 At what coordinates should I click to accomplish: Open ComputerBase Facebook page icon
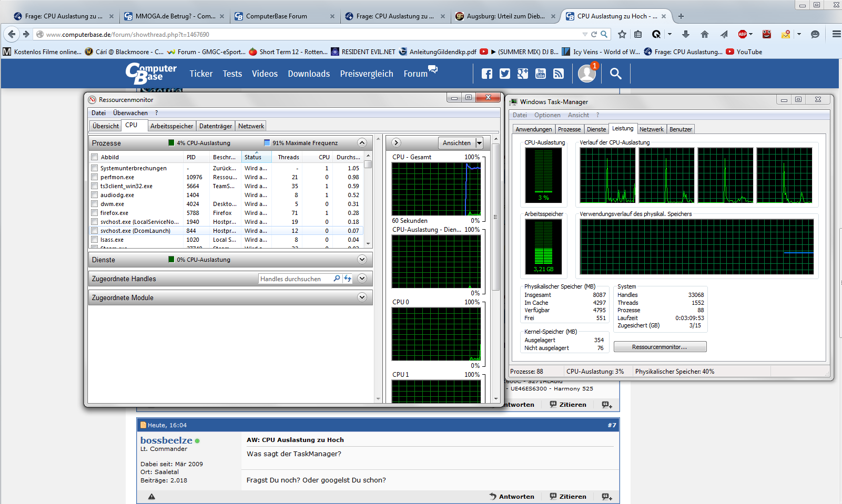[487, 74]
